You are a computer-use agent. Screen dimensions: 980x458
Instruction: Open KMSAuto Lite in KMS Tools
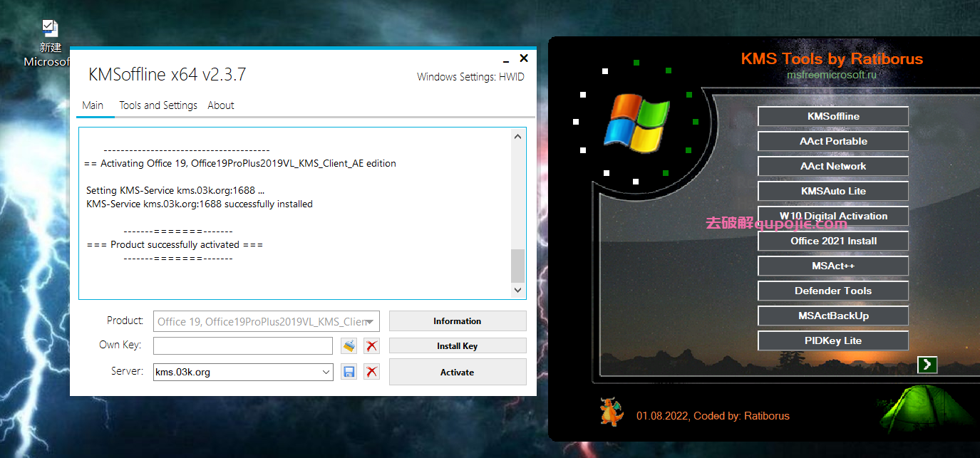tap(833, 191)
